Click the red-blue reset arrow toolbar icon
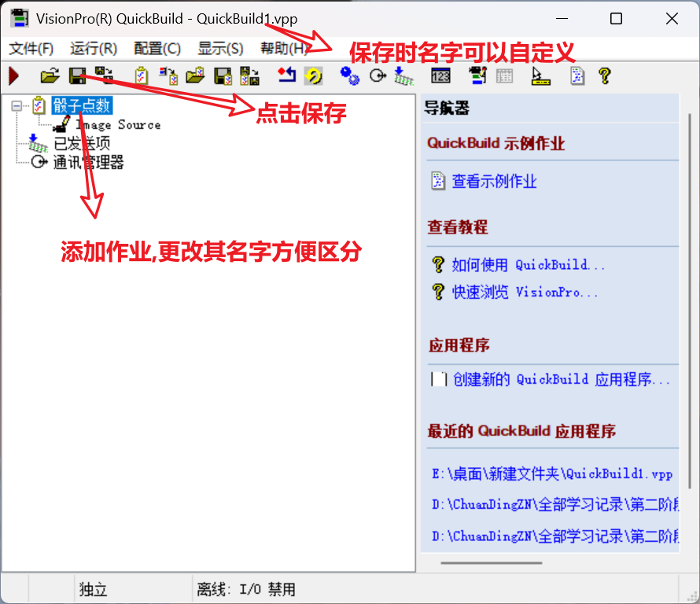Image resolution: width=700 pixels, height=604 pixels. point(286,75)
